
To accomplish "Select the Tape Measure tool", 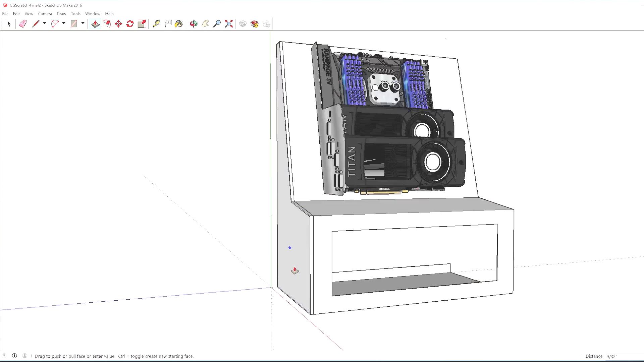I will click(156, 24).
